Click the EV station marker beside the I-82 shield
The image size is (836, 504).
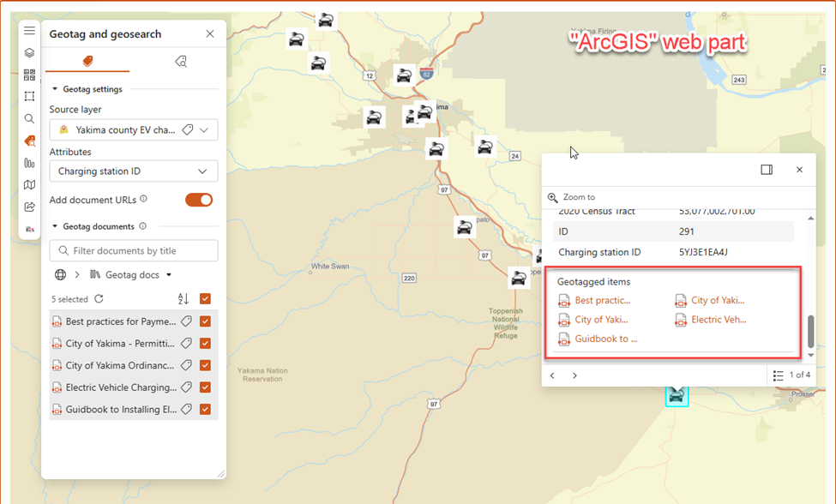[404, 75]
